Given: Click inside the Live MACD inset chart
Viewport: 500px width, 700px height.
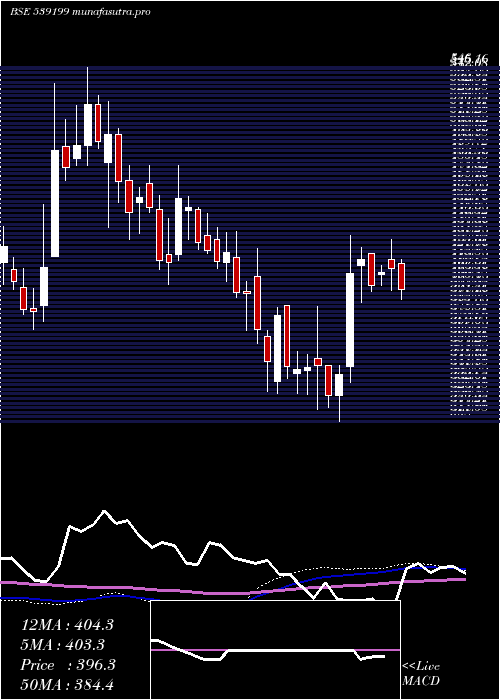Looking at the screenshot, I should [275, 650].
